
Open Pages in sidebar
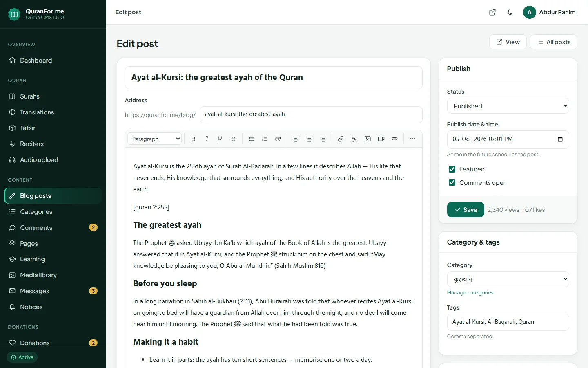(x=53, y=244)
